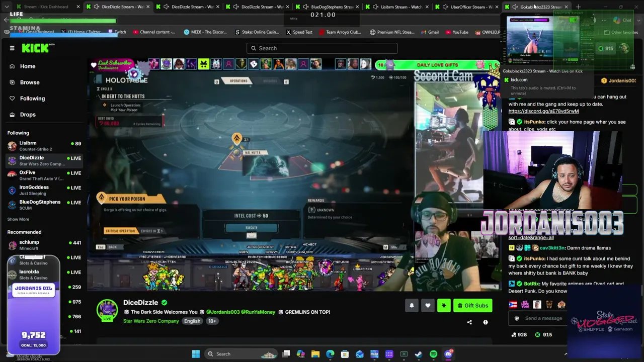
Task: Switch to the BlueDogStephens Stream tab
Action: coord(327,7)
